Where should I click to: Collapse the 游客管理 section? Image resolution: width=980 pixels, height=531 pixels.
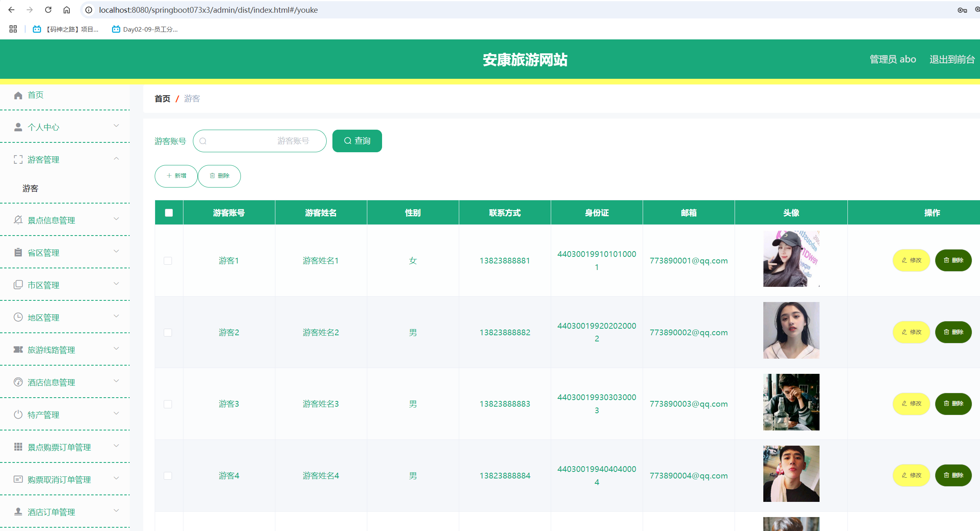pyautogui.click(x=116, y=159)
